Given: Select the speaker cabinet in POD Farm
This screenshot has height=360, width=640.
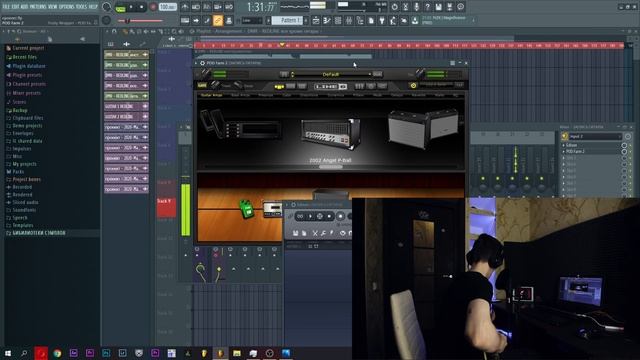Looking at the screenshot, I should (x=423, y=128).
